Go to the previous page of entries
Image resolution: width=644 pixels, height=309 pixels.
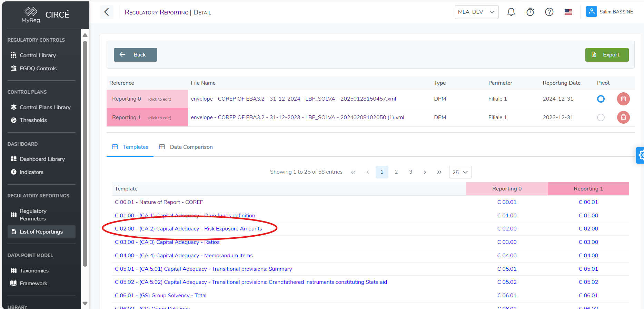(x=368, y=172)
